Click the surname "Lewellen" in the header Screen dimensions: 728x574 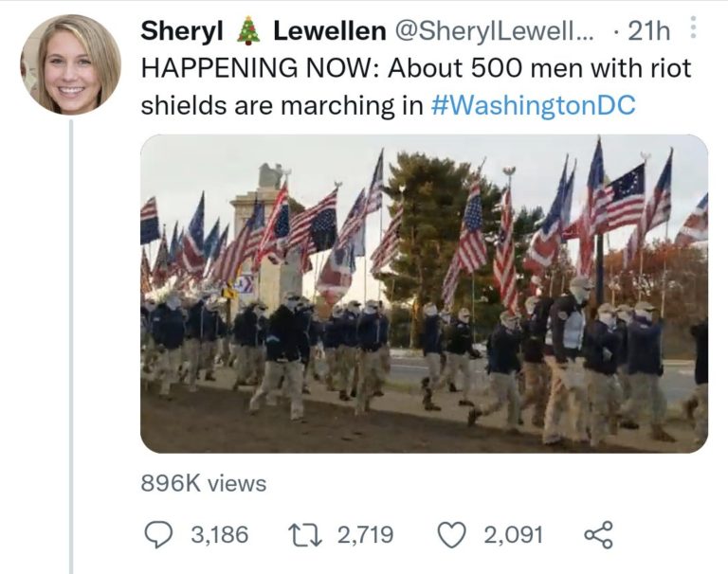tap(328, 31)
